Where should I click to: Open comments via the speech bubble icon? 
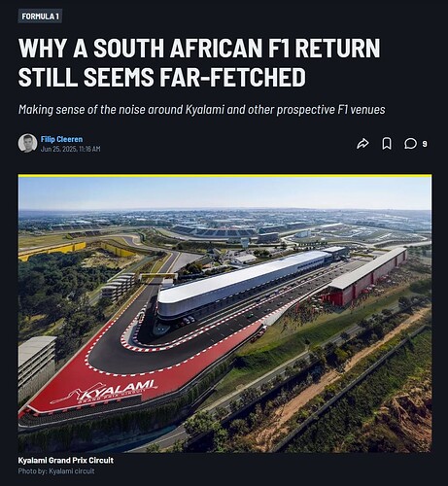pos(410,144)
